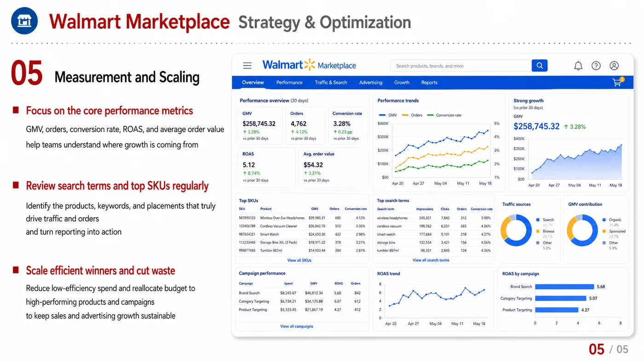
Task: Select the Conversion rate 3.28% card
Action: 349,126
